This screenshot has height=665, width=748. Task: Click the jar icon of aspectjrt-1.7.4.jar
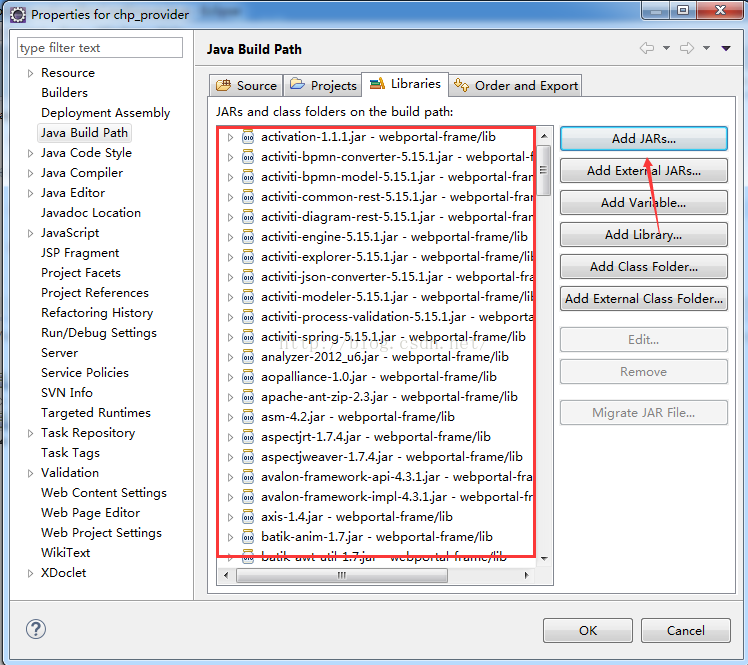pos(248,437)
